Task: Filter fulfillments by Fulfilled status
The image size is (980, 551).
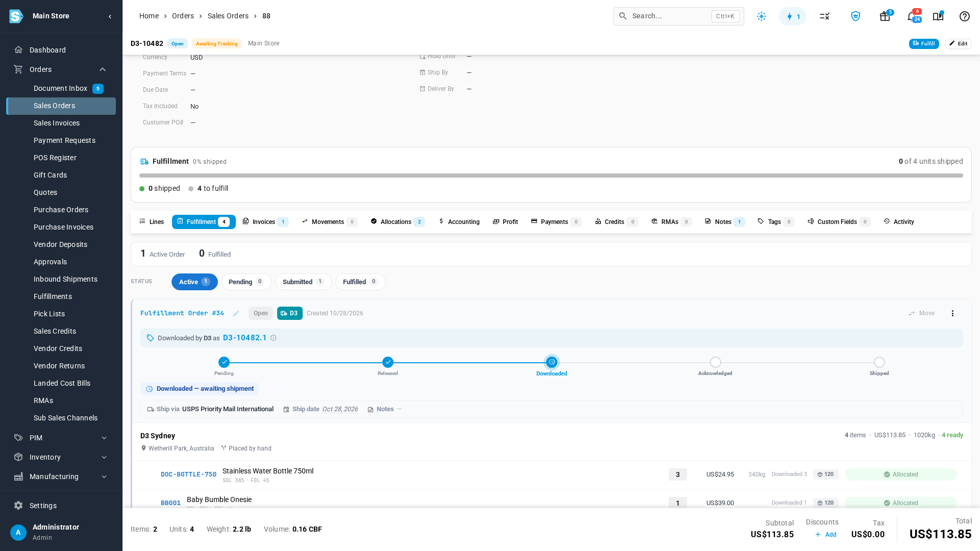Action: pos(360,282)
